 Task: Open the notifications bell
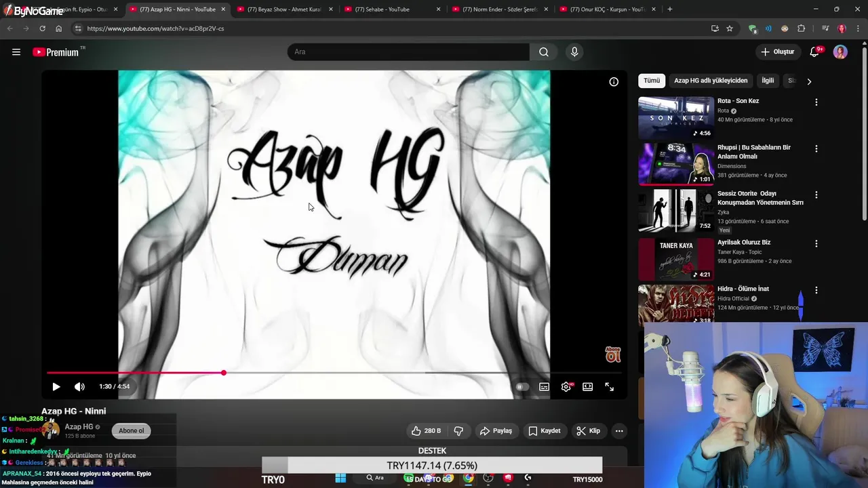[x=815, y=52]
